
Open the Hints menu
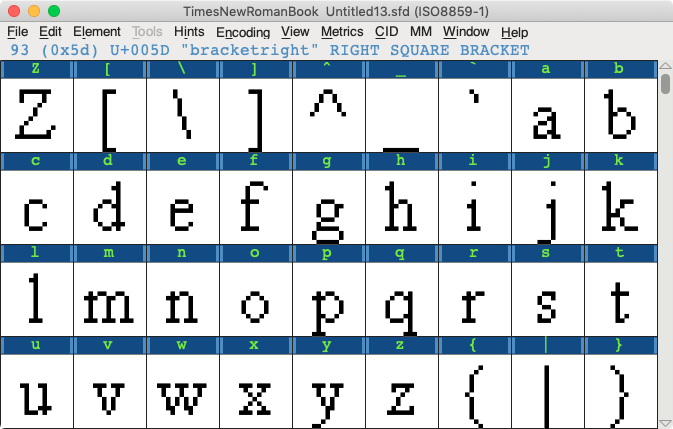coord(189,32)
